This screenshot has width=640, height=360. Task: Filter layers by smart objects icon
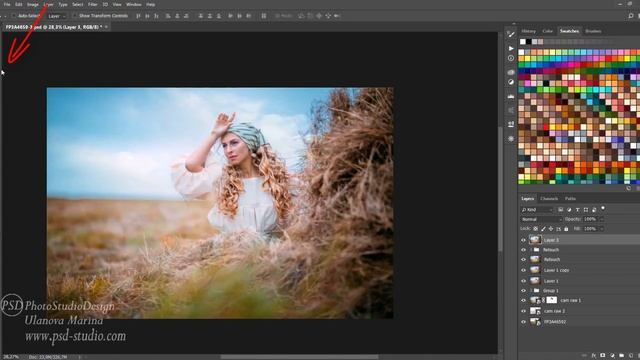pos(594,210)
